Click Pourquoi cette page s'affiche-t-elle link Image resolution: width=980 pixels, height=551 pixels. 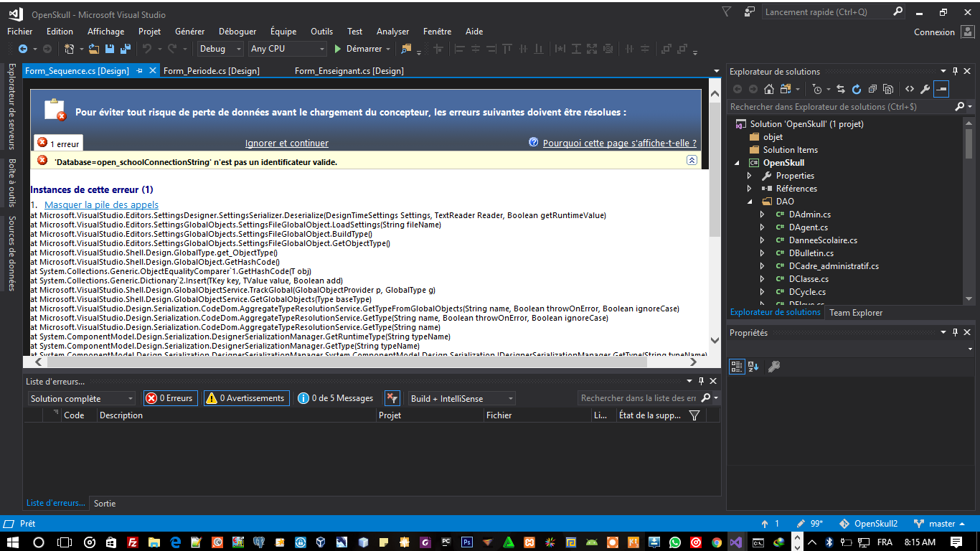(620, 143)
